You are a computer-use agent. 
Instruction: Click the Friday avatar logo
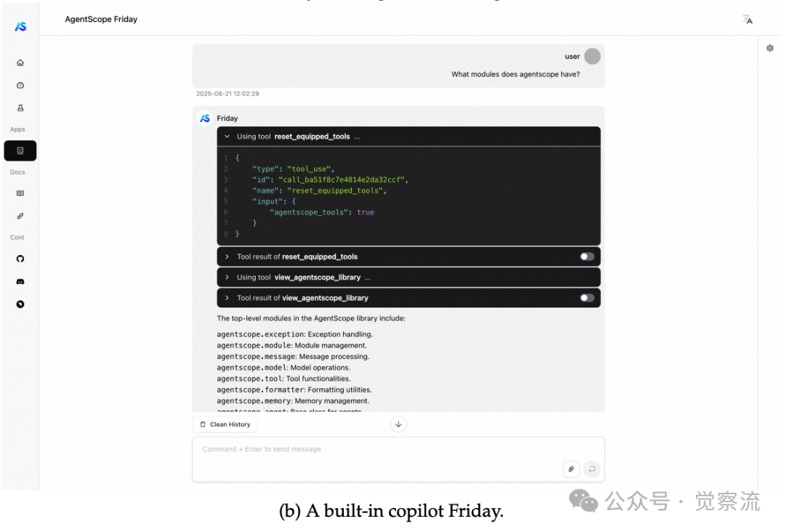pyautogui.click(x=205, y=118)
